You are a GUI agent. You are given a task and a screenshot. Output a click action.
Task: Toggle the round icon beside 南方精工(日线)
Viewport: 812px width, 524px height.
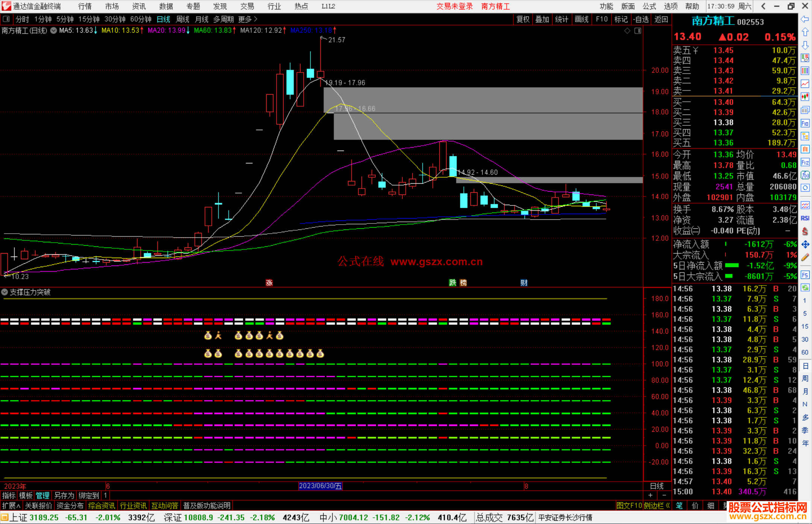point(53,30)
